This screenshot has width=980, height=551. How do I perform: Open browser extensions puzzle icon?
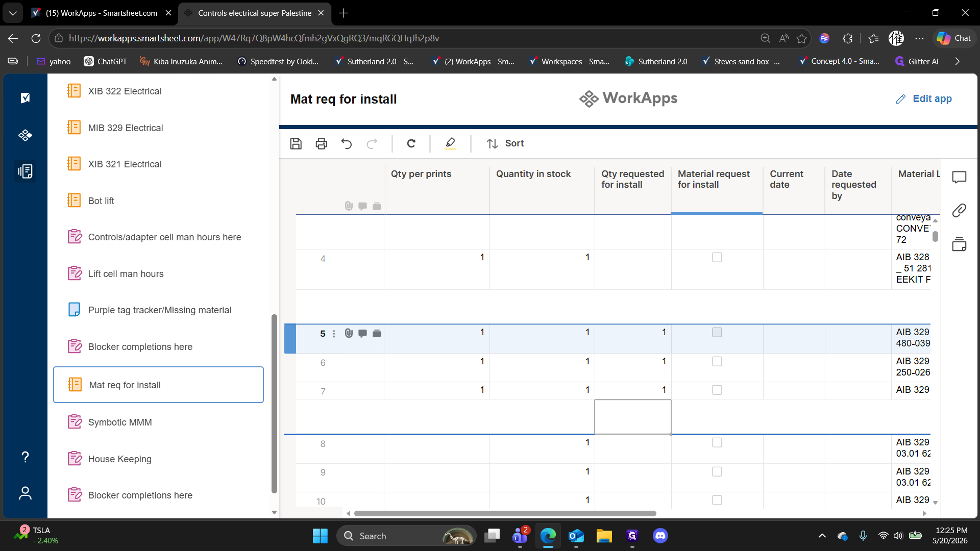[x=847, y=38]
